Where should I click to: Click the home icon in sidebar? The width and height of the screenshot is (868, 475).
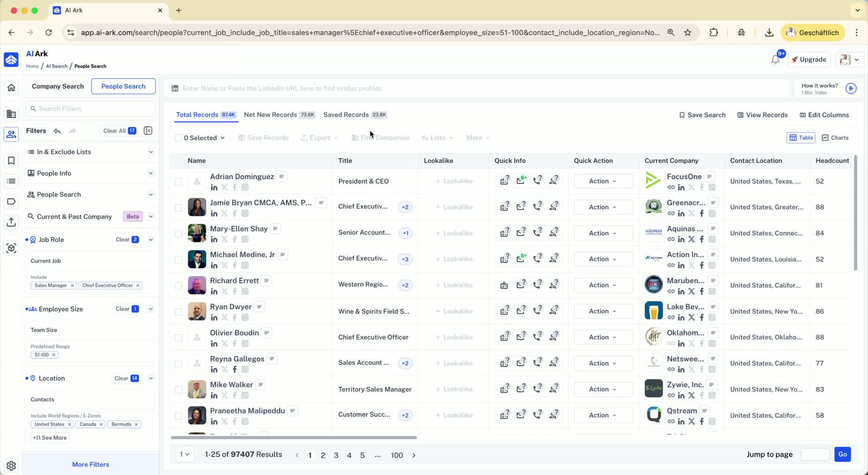pyautogui.click(x=11, y=88)
